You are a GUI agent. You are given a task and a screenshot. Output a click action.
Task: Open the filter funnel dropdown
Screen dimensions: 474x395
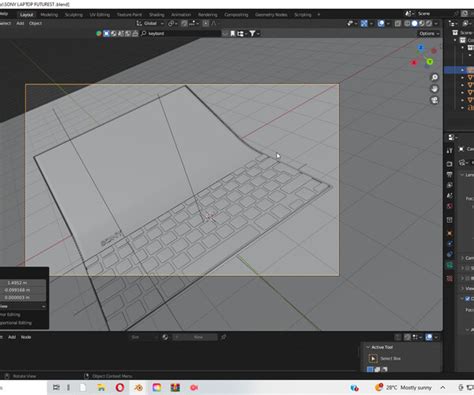(x=254, y=33)
